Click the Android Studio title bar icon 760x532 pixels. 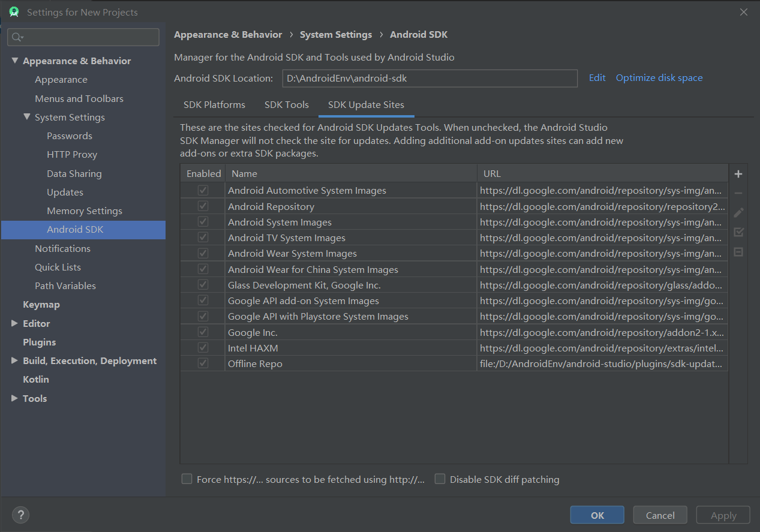14,12
